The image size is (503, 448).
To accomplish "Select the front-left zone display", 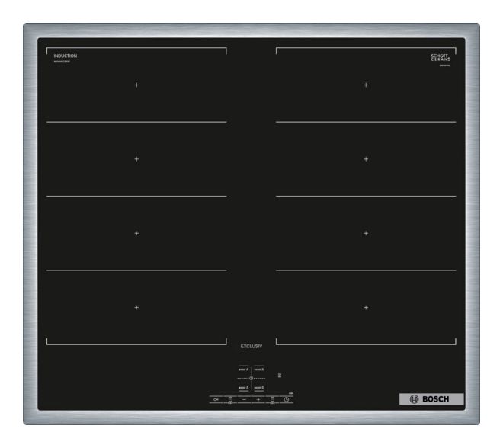I will (x=244, y=388).
